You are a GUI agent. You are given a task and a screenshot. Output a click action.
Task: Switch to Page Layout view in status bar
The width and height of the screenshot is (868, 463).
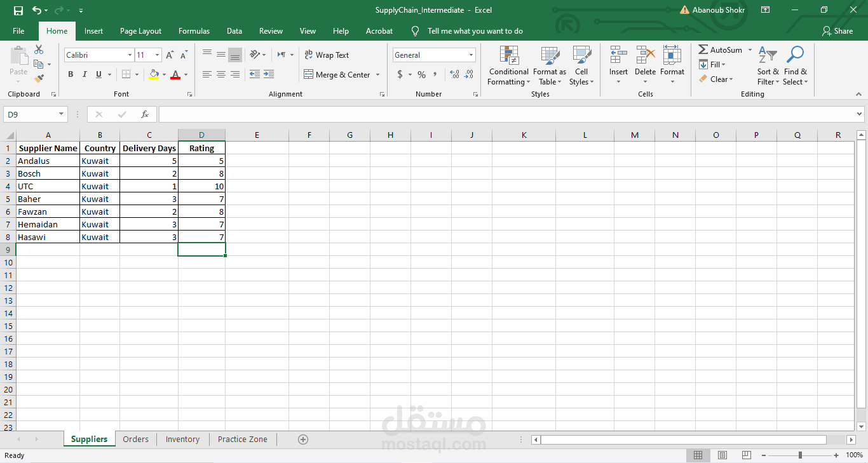click(x=722, y=455)
